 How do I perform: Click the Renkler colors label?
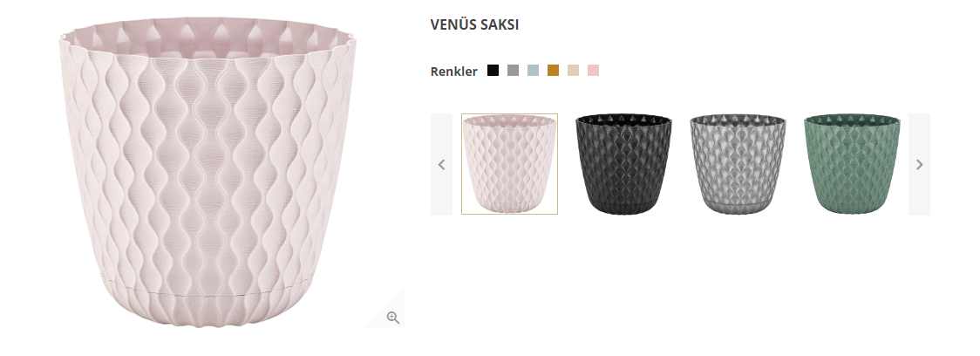pyautogui.click(x=453, y=72)
